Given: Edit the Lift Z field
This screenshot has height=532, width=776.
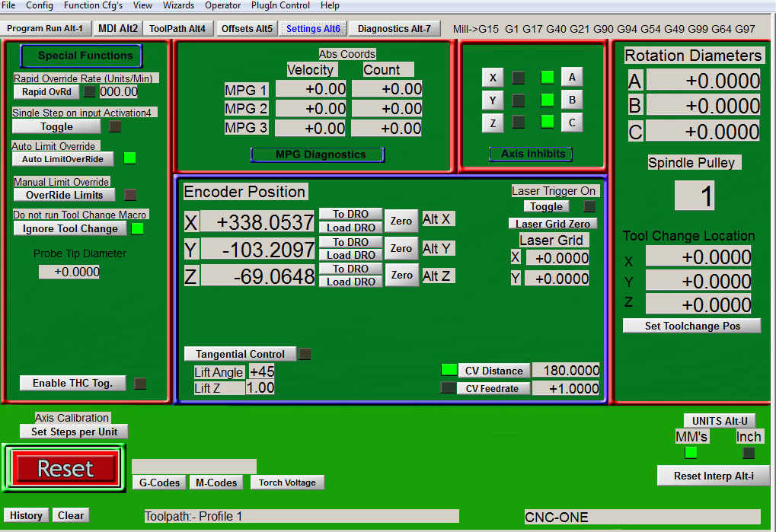Looking at the screenshot, I should (x=260, y=387).
